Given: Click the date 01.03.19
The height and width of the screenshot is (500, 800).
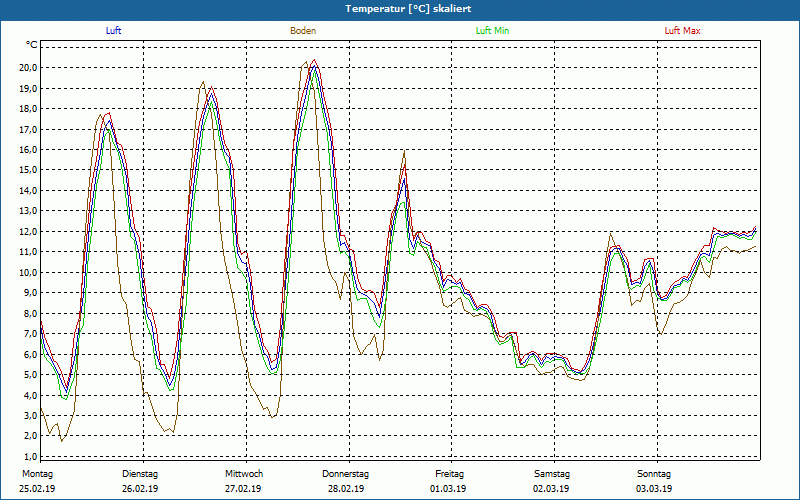Looking at the screenshot, I should coord(449,489).
